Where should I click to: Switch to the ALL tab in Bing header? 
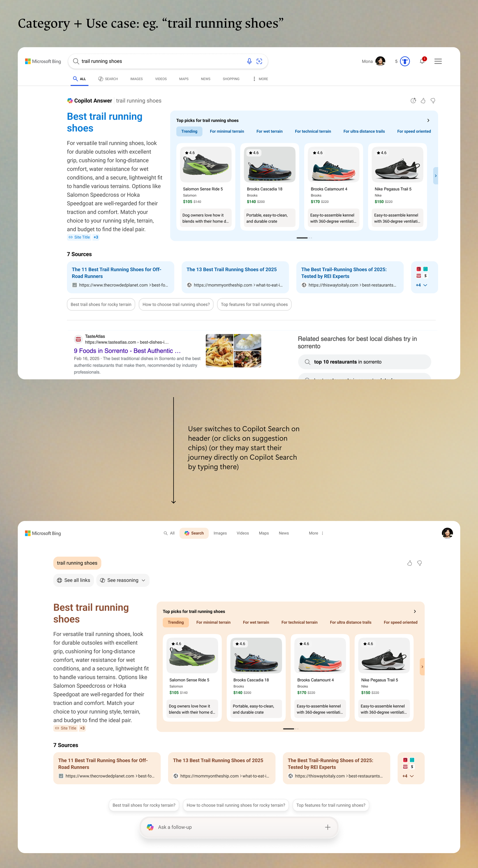(79, 79)
